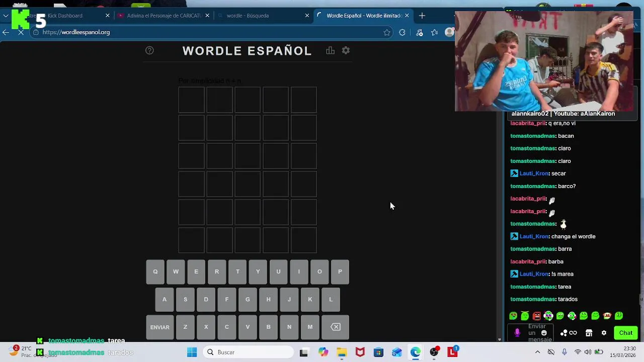Stop page loading with the X button
644x362 pixels.
click(x=21, y=32)
